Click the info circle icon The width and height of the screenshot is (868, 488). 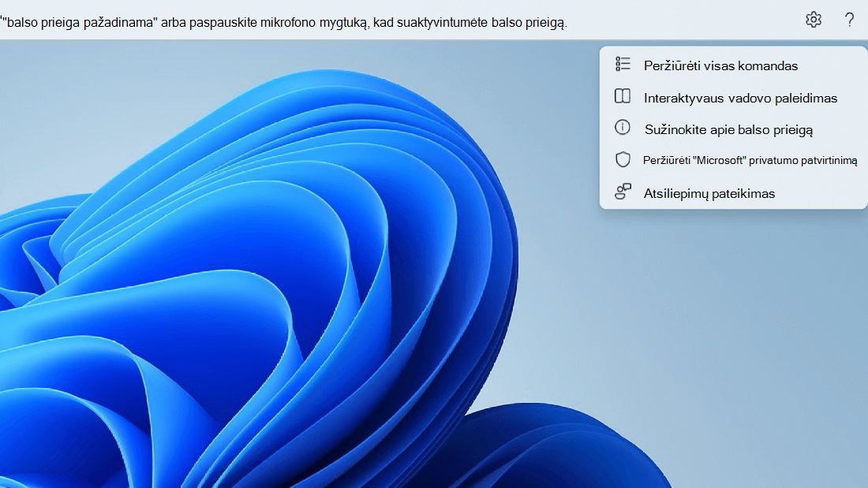pos(623,128)
